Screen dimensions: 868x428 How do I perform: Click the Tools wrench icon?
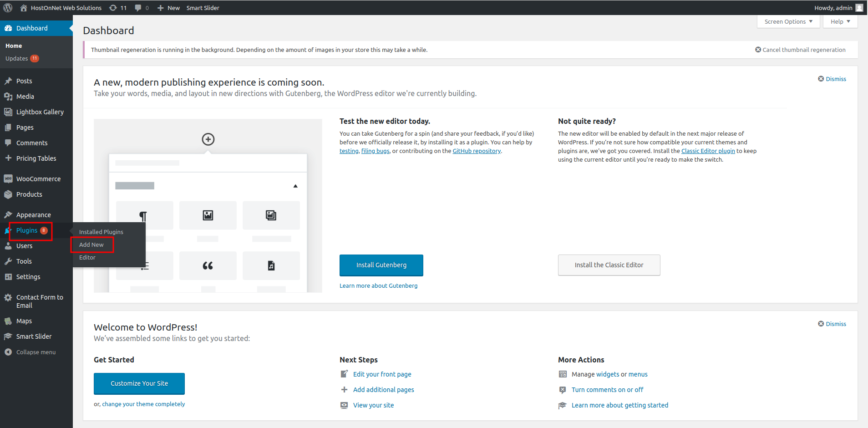8,261
